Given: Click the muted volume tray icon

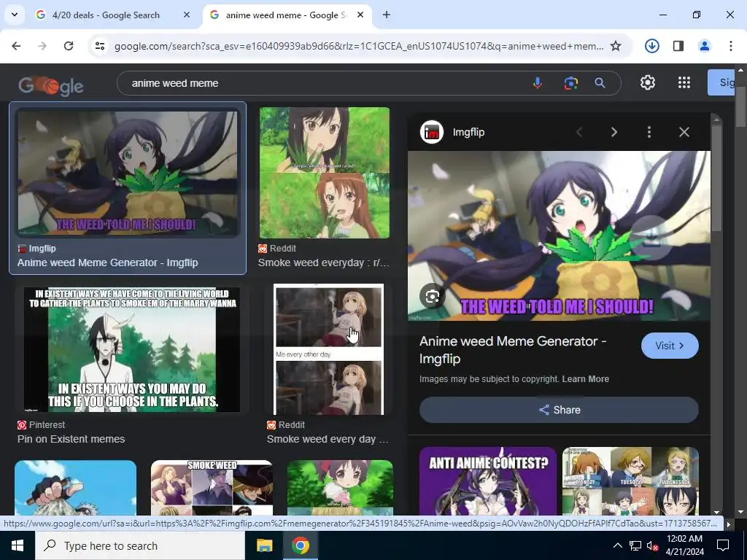Looking at the screenshot, I should [652, 545].
